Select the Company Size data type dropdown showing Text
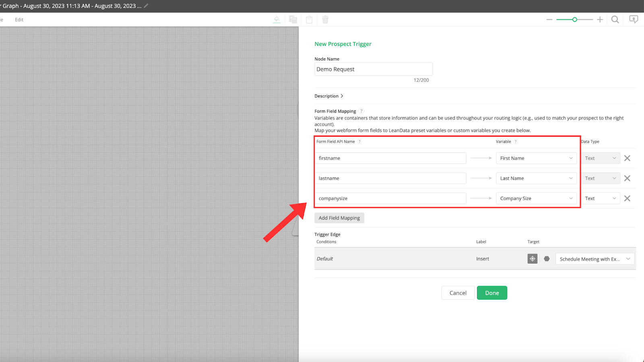644x362 pixels. [601, 198]
